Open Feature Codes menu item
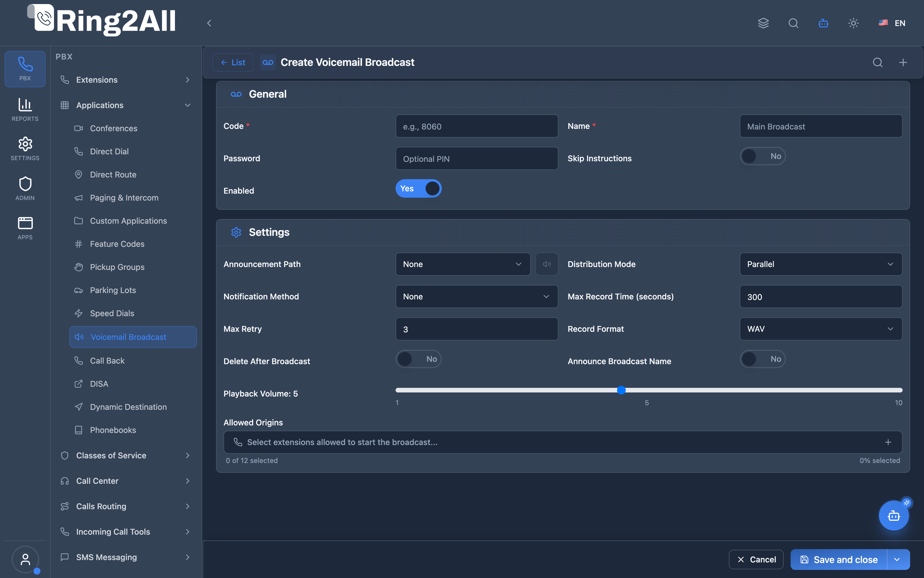 [x=133, y=244]
